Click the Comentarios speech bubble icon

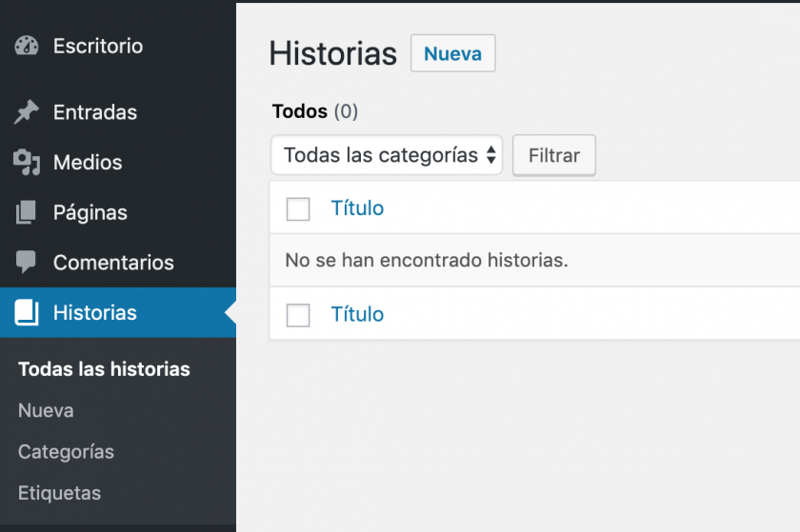[x=27, y=263]
